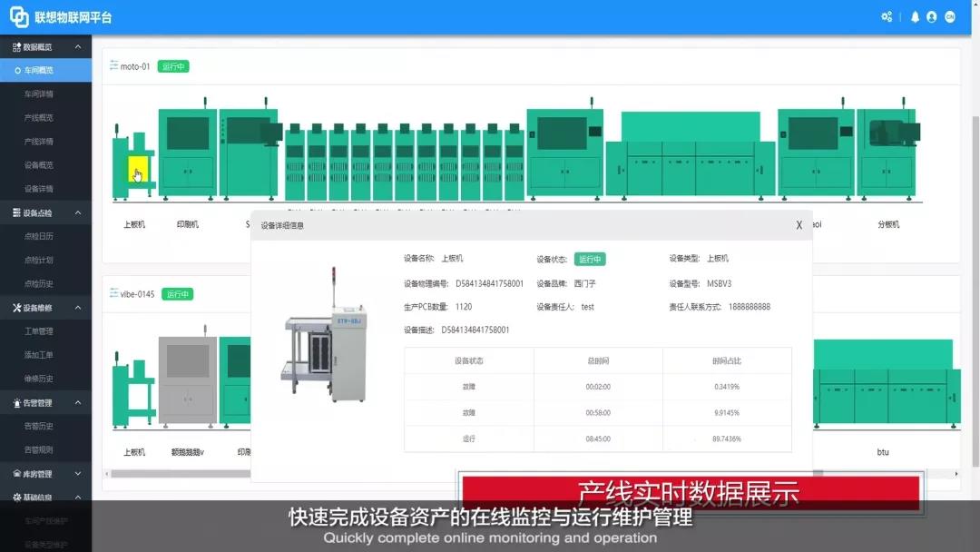Expand the 库房管理 section chevron

(78, 474)
